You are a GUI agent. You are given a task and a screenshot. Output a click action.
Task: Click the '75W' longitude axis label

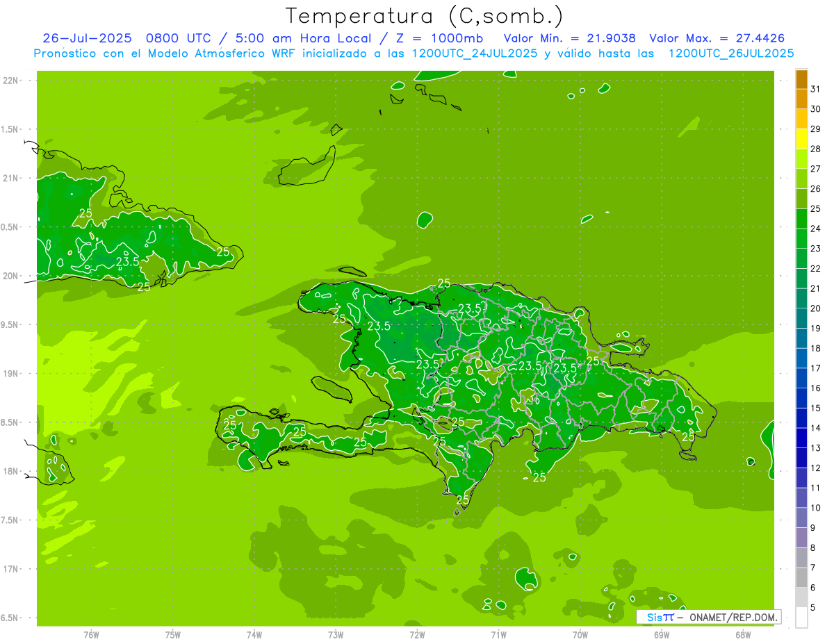172,634
